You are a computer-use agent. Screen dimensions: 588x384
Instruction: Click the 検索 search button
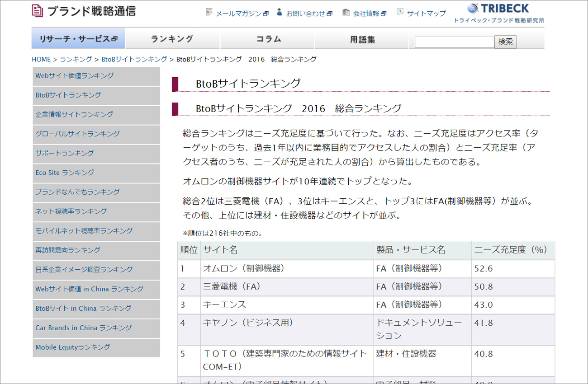tap(505, 42)
